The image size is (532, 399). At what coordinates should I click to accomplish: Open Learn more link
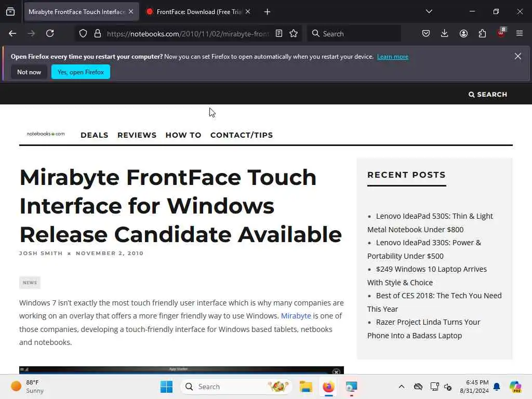click(393, 57)
